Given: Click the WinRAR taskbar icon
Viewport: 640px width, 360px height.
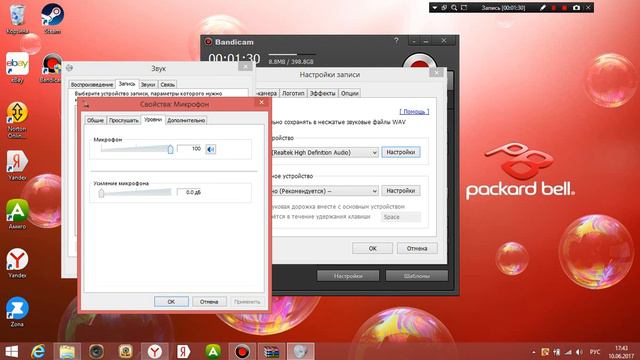Looking at the screenshot, I should pyautogui.click(x=271, y=352).
